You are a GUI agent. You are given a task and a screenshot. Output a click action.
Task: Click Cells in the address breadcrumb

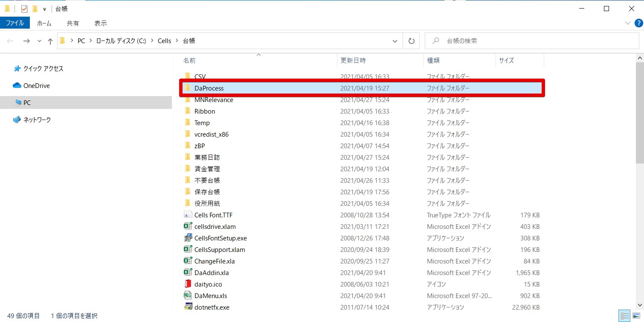[x=164, y=41]
